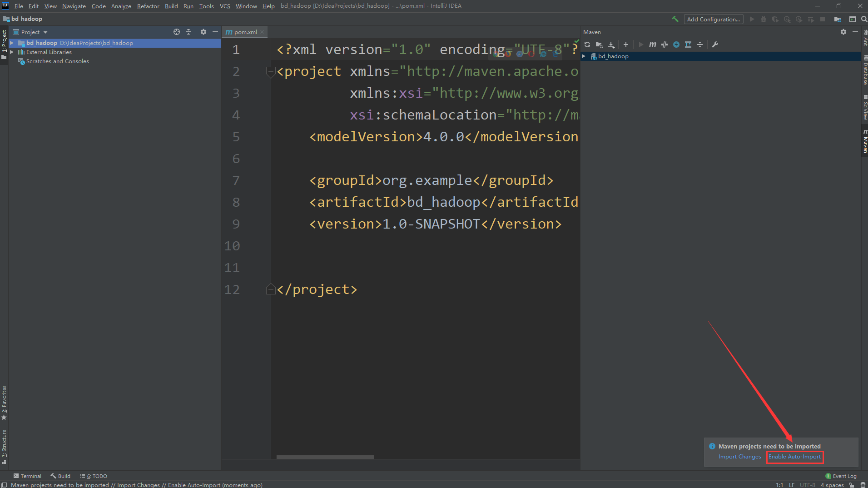Click the Run triangle in main toolbar
Image resolution: width=868 pixels, height=488 pixels.
(x=752, y=19)
